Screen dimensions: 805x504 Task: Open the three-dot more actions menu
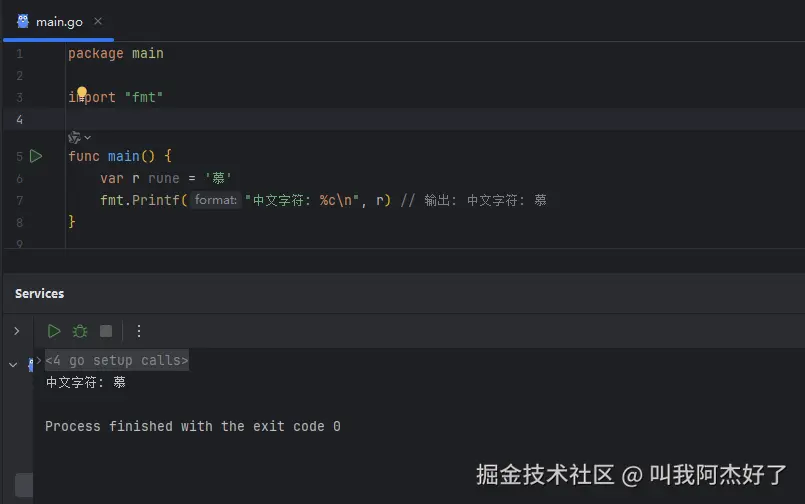click(x=139, y=331)
